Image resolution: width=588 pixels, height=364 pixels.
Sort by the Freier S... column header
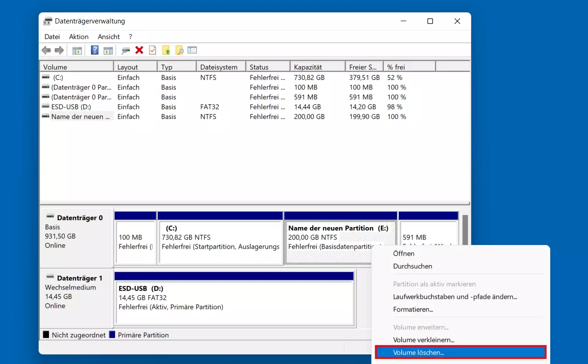point(364,67)
